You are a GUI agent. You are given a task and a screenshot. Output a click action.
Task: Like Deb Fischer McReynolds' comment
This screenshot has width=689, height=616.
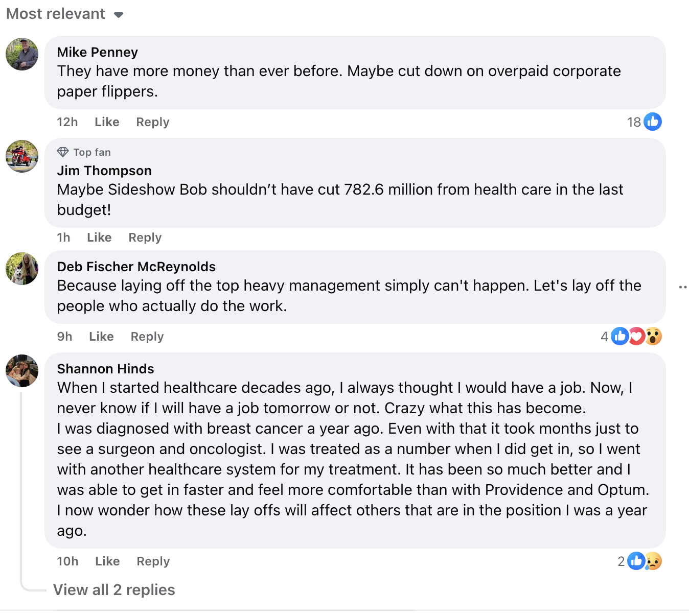click(101, 337)
